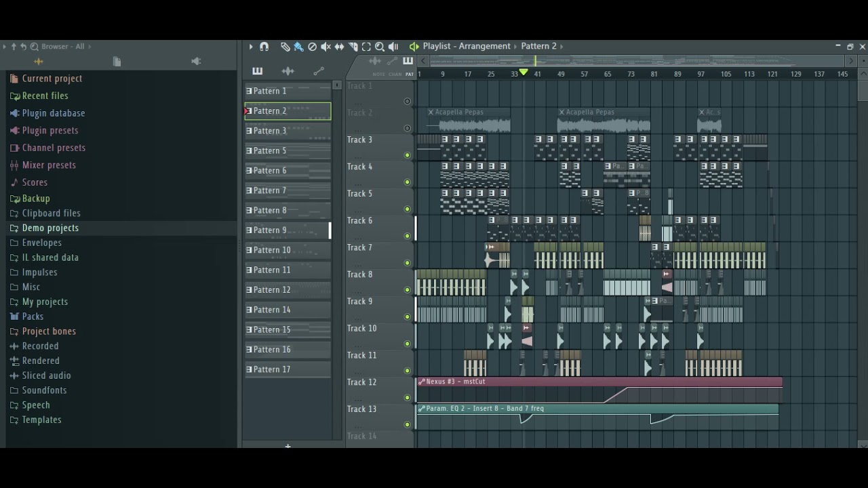Select the Slice tool
Image resolution: width=868 pixels, height=488 pixels.
pos(353,46)
